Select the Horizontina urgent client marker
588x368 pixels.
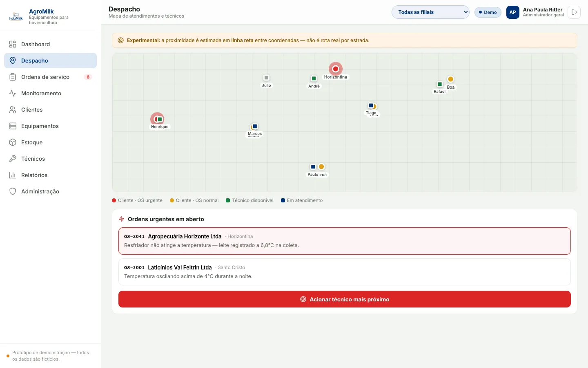point(336,69)
